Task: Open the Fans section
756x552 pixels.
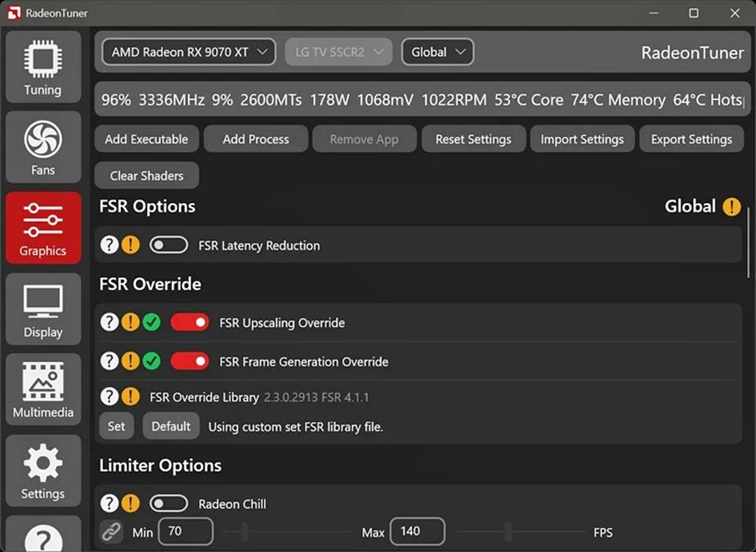Action: coord(43,147)
